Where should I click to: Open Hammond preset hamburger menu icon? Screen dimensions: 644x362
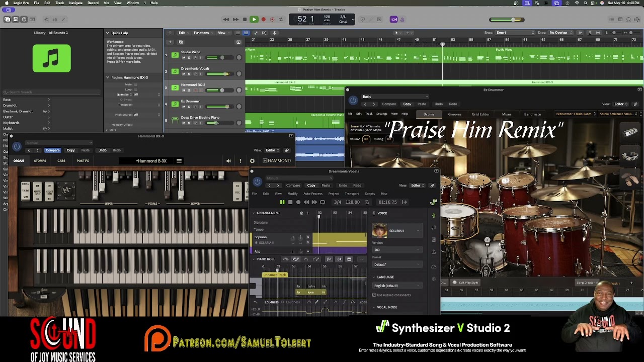click(x=179, y=161)
